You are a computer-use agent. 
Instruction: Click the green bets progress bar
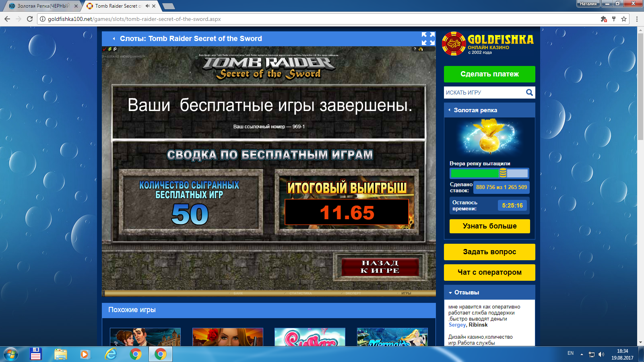pos(489,173)
